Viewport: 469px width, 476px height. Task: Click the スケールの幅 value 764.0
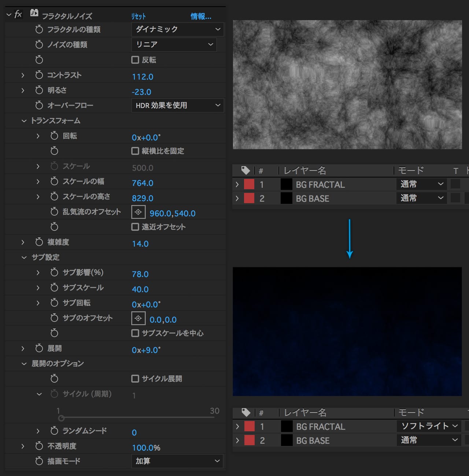[x=143, y=183]
